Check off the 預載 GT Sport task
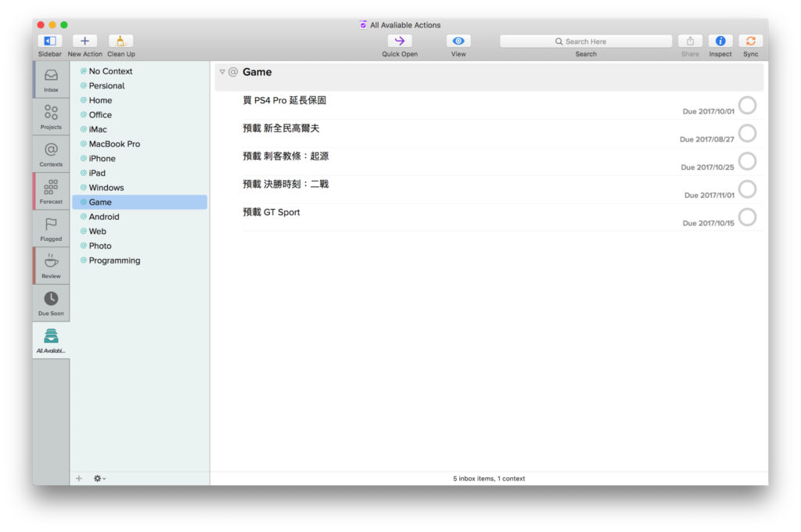 tap(747, 217)
